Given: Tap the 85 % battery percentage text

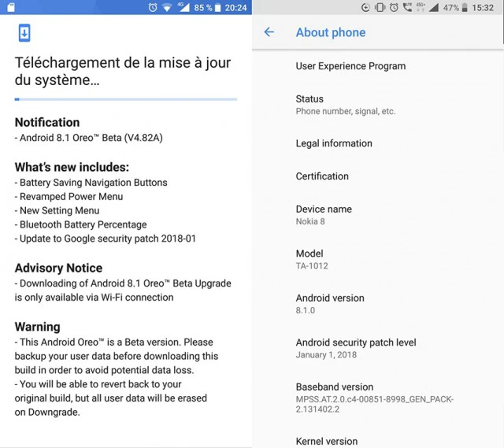Looking at the screenshot, I should [203, 7].
